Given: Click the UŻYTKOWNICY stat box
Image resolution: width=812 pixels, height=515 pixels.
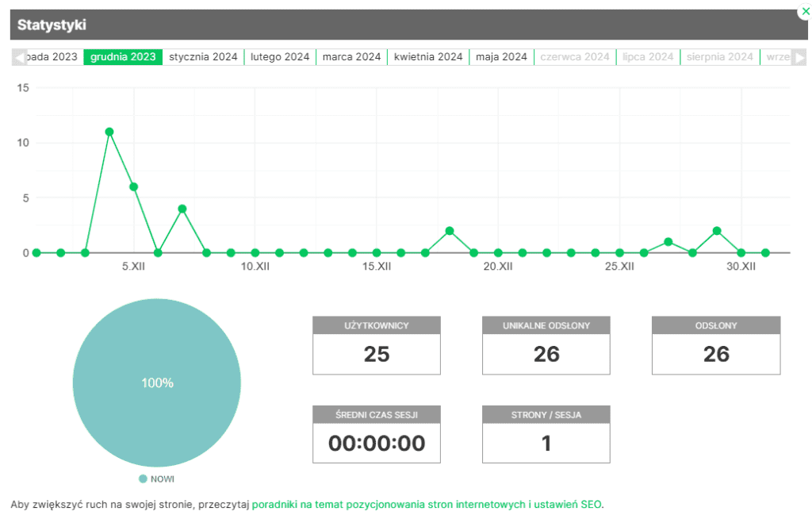Looking at the screenshot, I should pyautogui.click(x=377, y=346).
